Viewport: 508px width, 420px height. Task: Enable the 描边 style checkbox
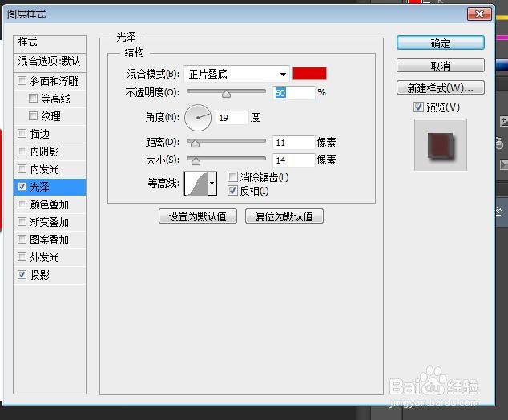pyautogui.click(x=22, y=133)
